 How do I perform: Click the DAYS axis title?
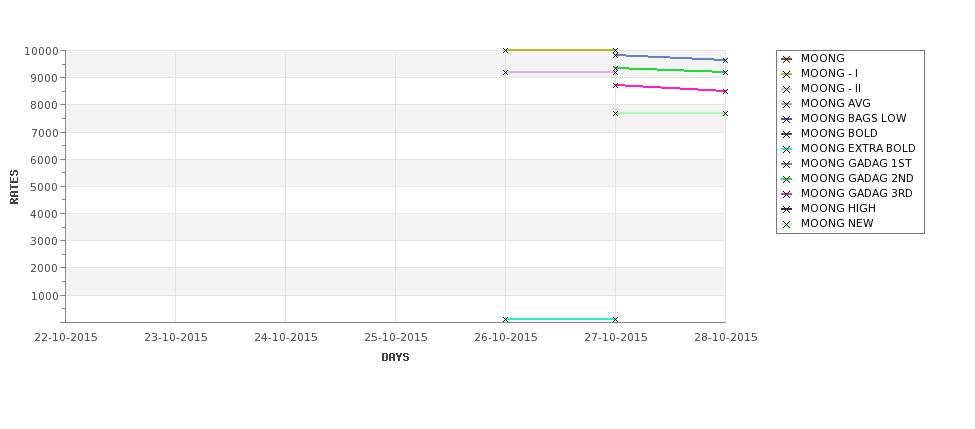pos(395,358)
